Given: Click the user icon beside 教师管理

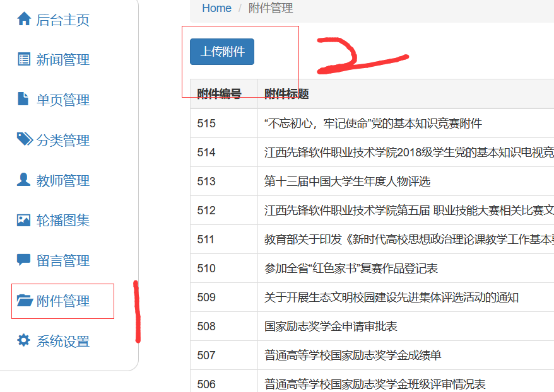Looking at the screenshot, I should click(x=23, y=179).
